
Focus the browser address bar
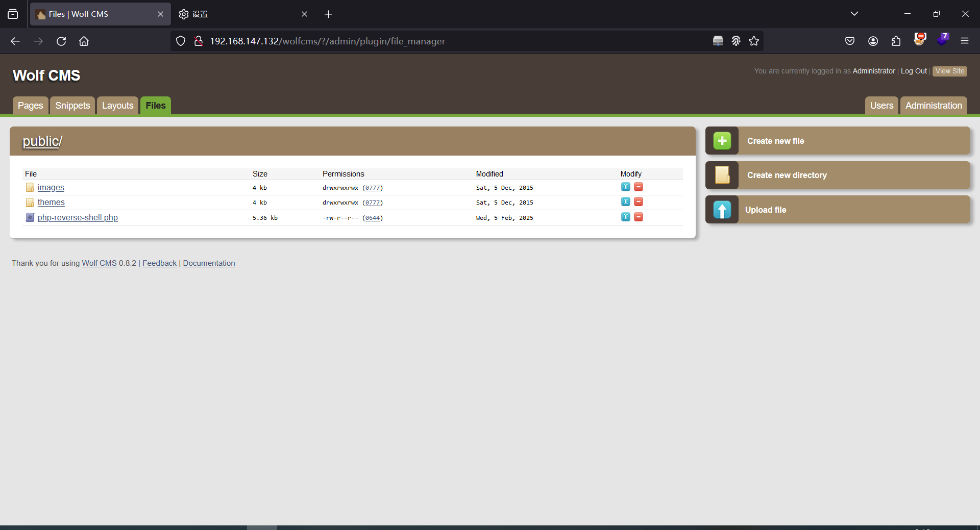coord(408,41)
